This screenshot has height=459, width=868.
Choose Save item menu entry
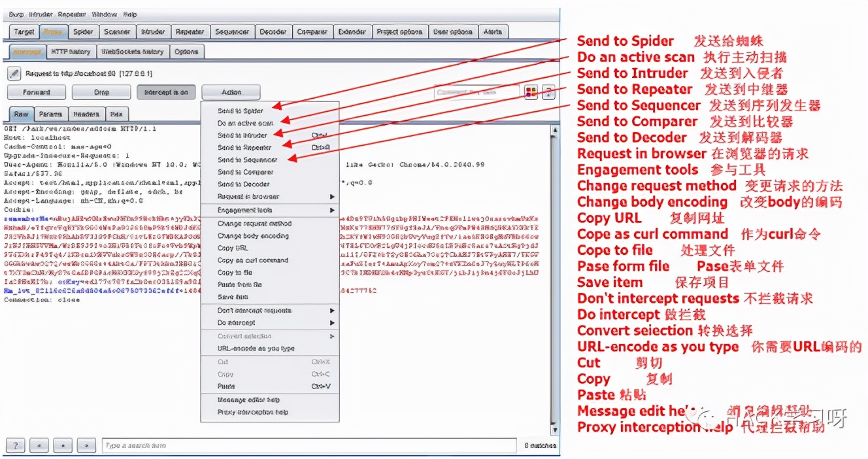click(x=270, y=297)
